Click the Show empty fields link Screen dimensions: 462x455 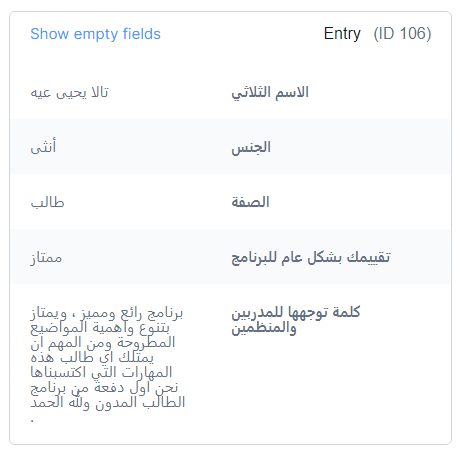(95, 34)
